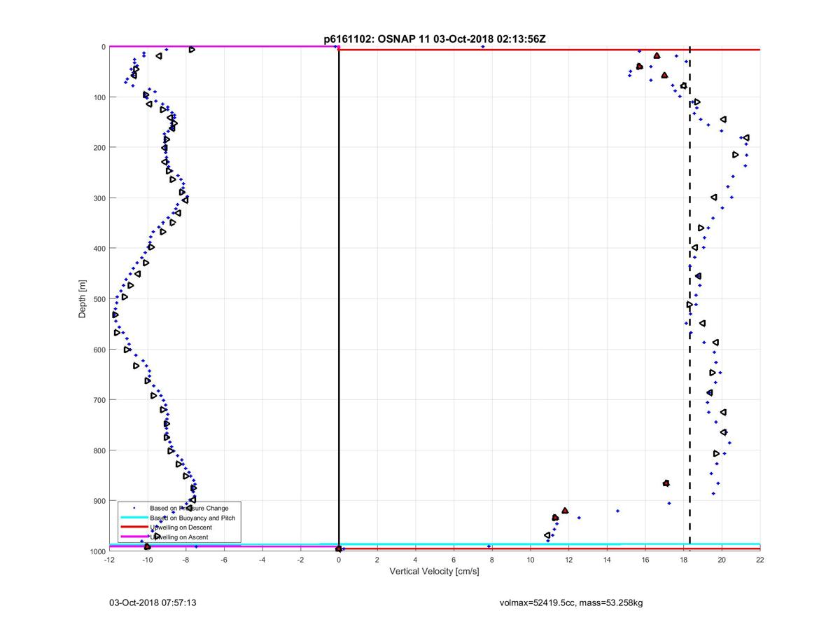The width and height of the screenshot is (840, 620).
Task: Click the velocity tick label -10
Action: [x=148, y=560]
